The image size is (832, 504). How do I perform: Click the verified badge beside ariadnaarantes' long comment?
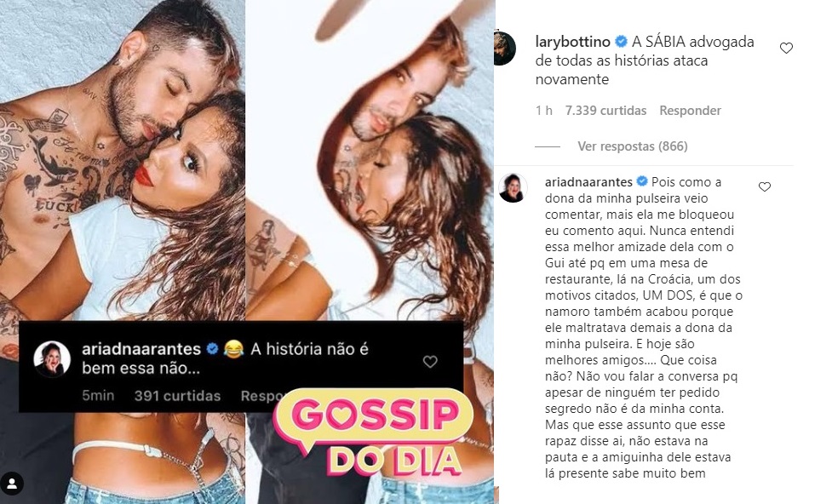point(641,181)
